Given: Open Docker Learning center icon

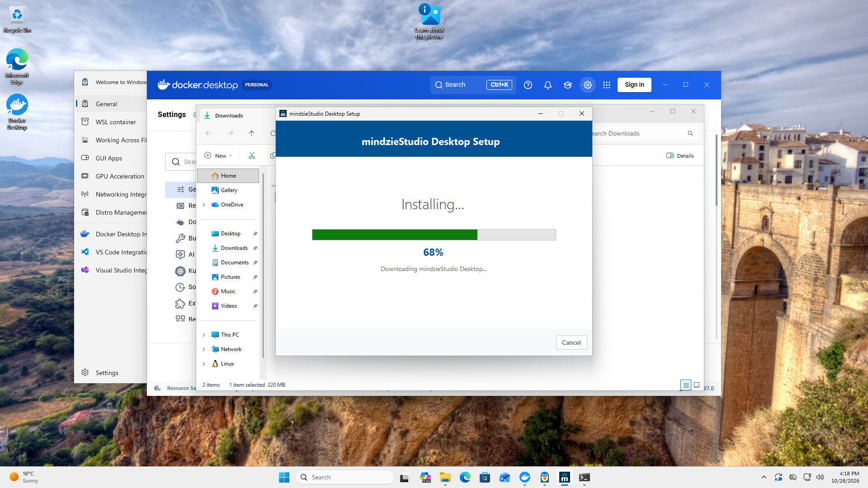Looking at the screenshot, I should point(568,85).
